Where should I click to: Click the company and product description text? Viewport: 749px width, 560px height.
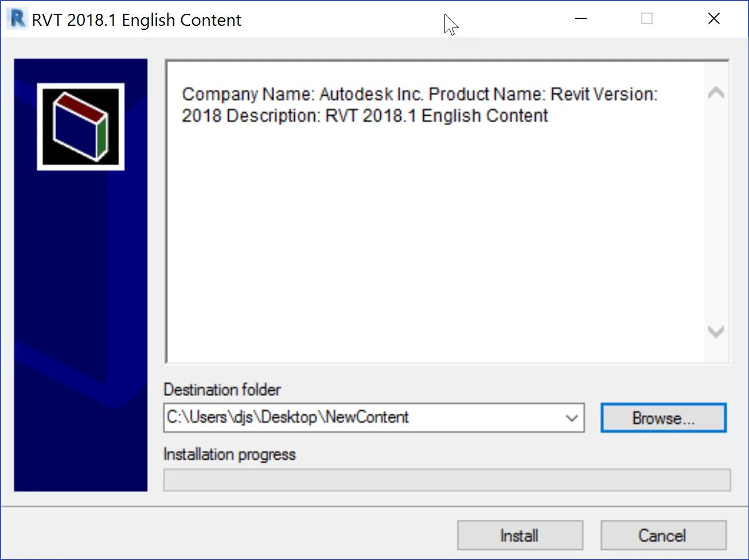[420, 105]
